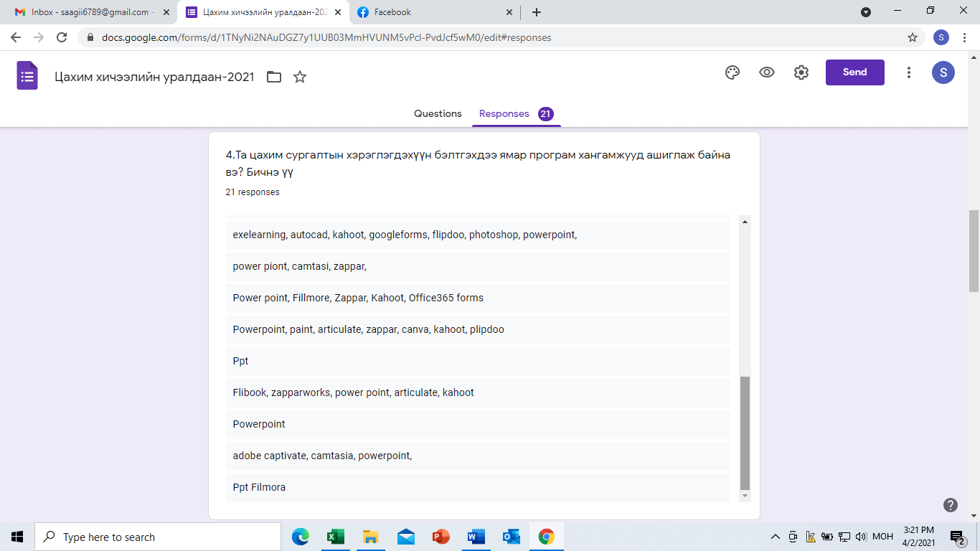Switch to the Facebook browser tab
This screenshot has width=980, height=551.
click(x=435, y=12)
